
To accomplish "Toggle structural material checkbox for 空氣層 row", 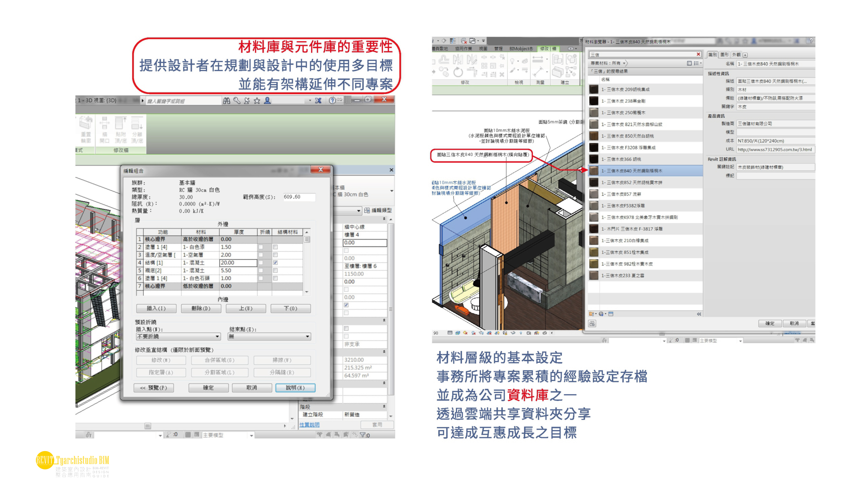I will click(275, 255).
